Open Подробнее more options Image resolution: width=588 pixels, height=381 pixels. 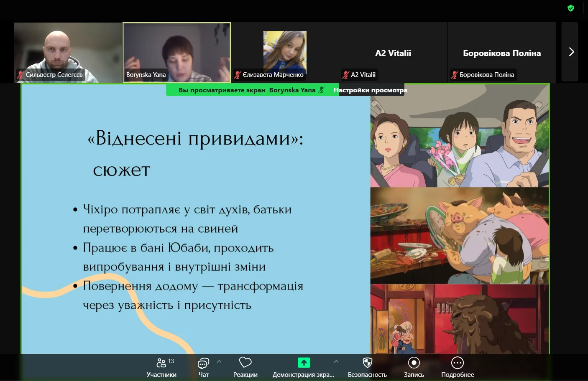[x=458, y=367]
